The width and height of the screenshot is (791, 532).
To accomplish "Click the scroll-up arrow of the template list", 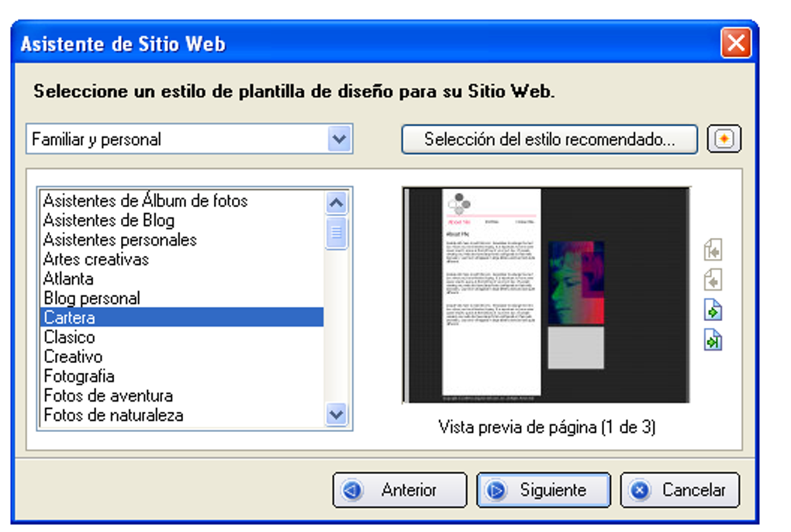I will pos(336,202).
